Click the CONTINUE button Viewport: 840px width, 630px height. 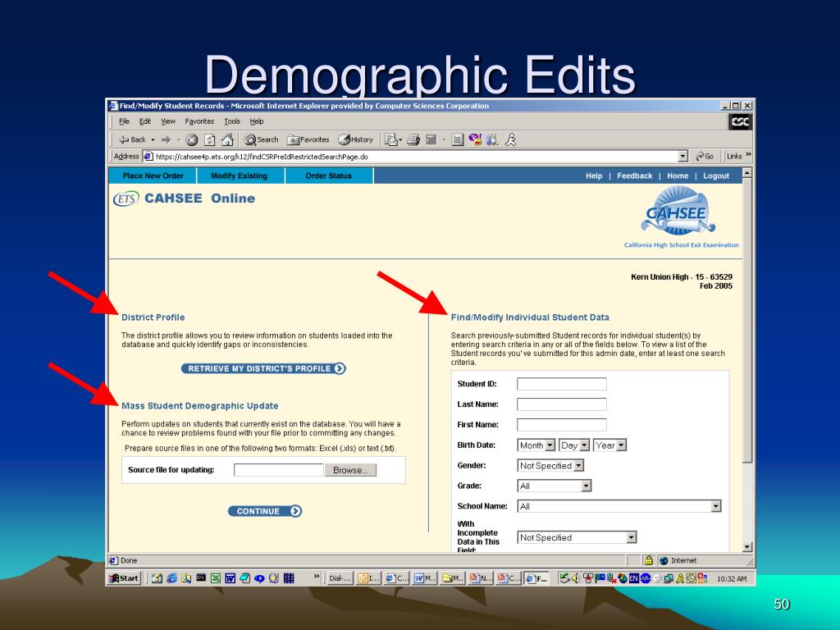point(265,511)
